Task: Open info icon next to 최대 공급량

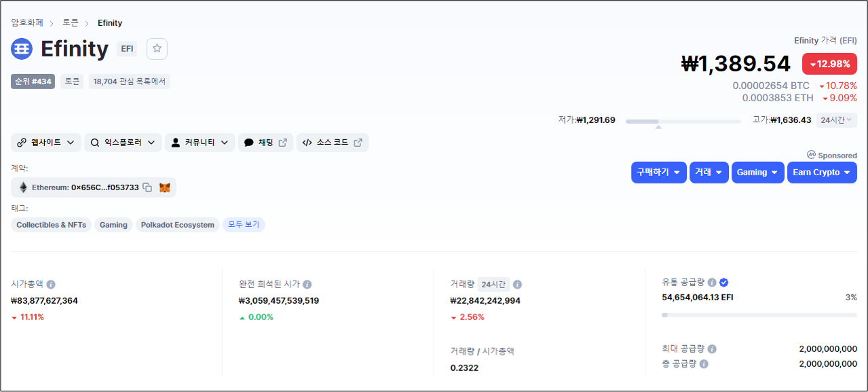Action: click(x=712, y=349)
